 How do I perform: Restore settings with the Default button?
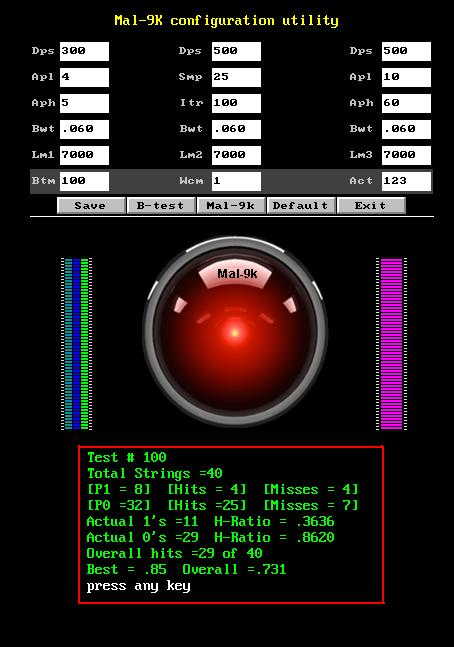pos(301,205)
